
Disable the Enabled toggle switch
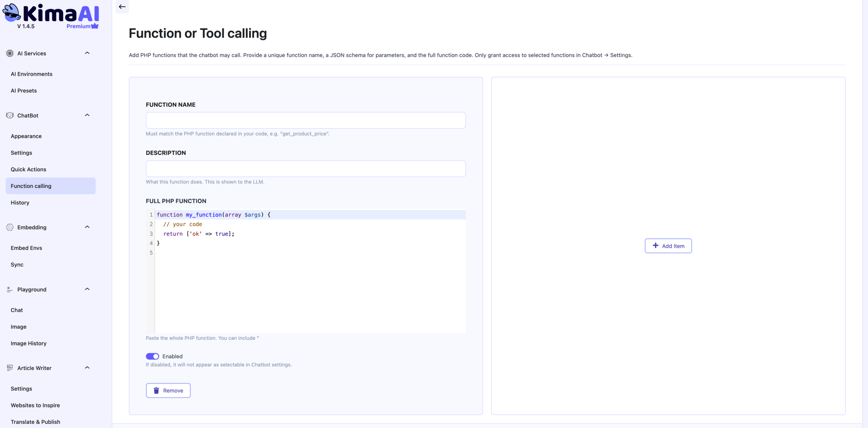coord(153,356)
